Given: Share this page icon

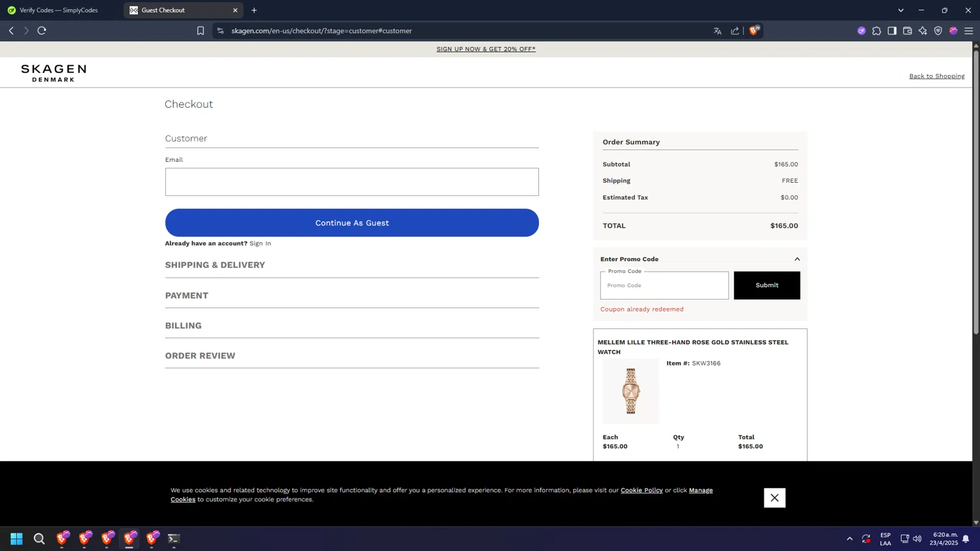Looking at the screenshot, I should 735,31.
